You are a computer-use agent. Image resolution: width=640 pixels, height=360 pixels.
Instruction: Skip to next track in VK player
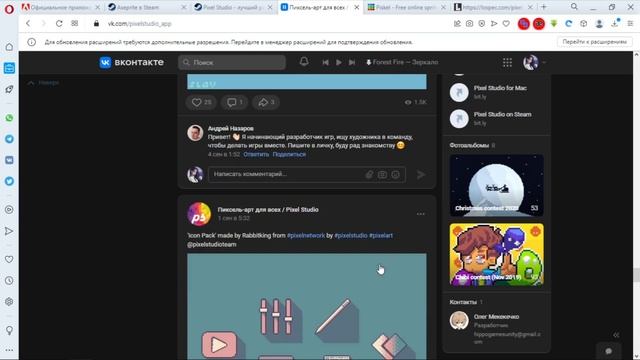coord(352,62)
